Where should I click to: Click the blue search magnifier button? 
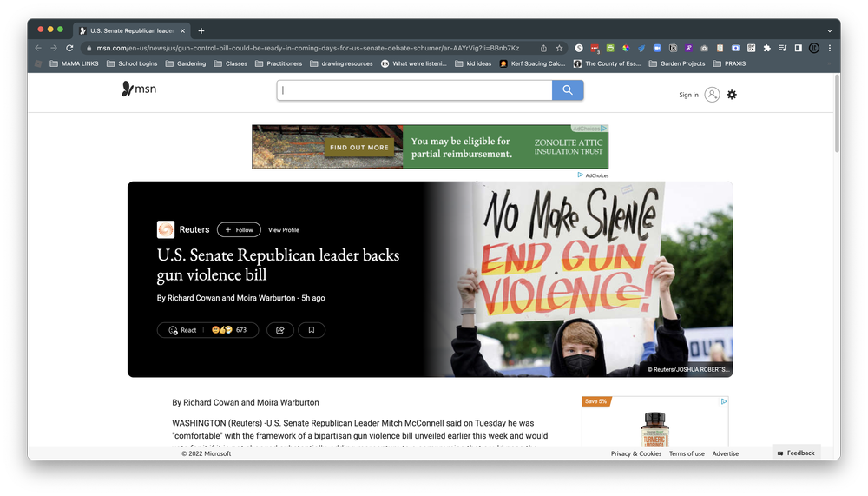click(568, 90)
